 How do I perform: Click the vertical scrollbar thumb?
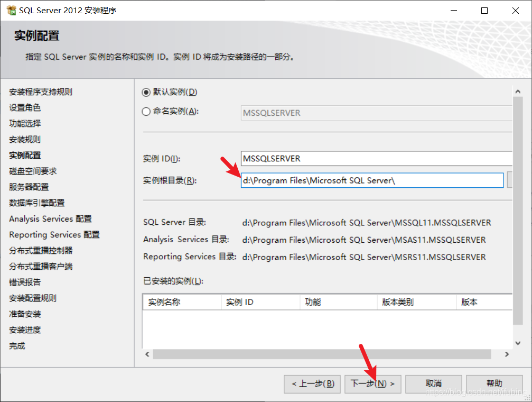[x=518, y=211]
